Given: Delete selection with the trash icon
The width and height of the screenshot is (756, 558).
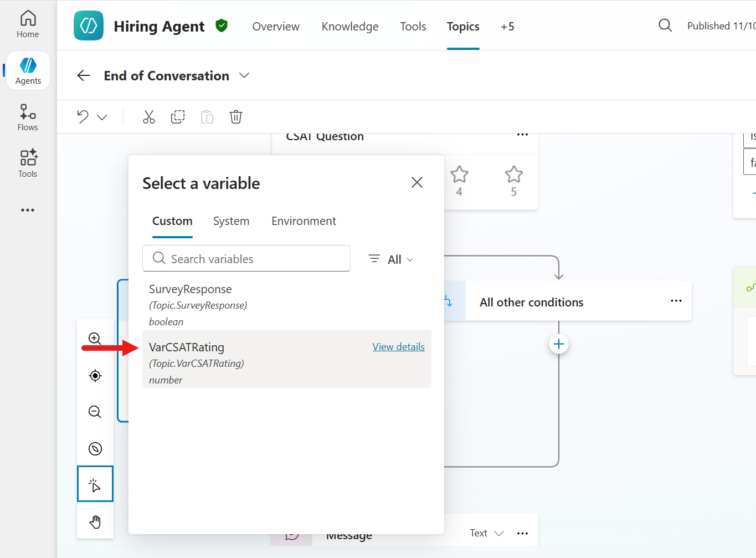Looking at the screenshot, I should (236, 117).
